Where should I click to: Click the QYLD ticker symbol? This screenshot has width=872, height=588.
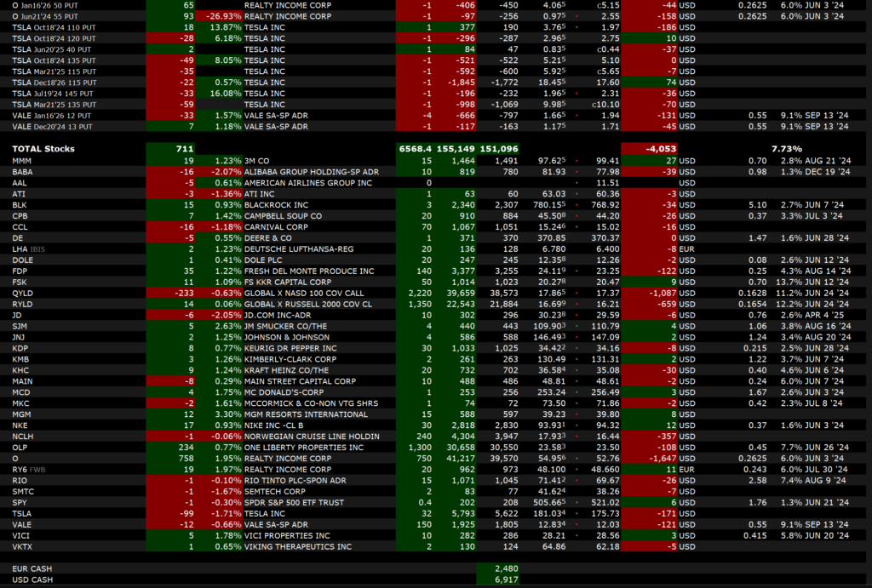click(x=23, y=291)
